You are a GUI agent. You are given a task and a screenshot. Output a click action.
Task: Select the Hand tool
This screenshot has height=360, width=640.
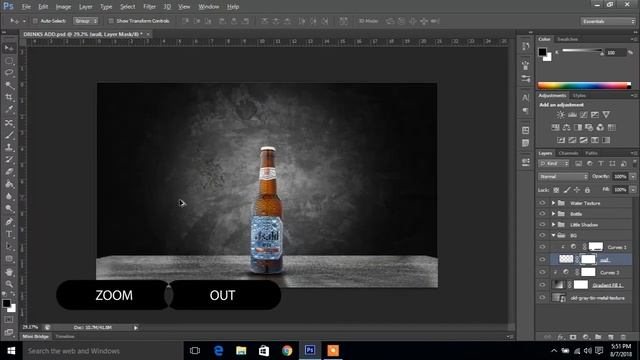point(9,272)
